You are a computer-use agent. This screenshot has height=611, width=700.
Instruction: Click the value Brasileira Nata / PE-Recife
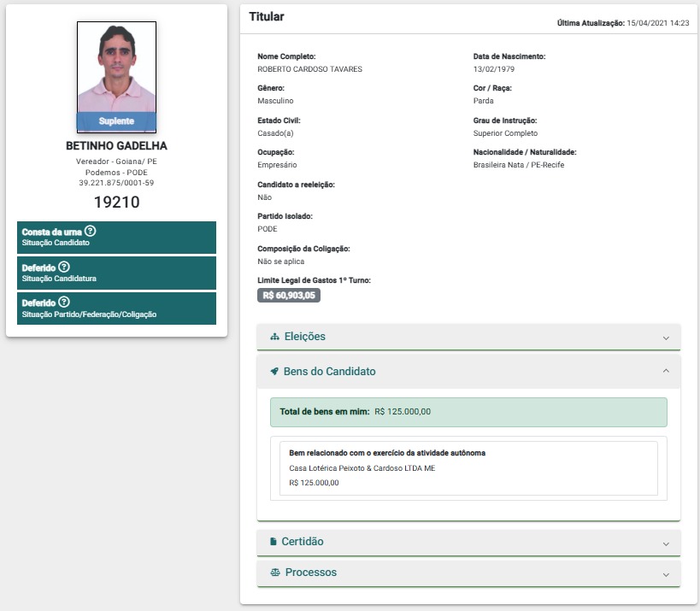[x=519, y=165]
